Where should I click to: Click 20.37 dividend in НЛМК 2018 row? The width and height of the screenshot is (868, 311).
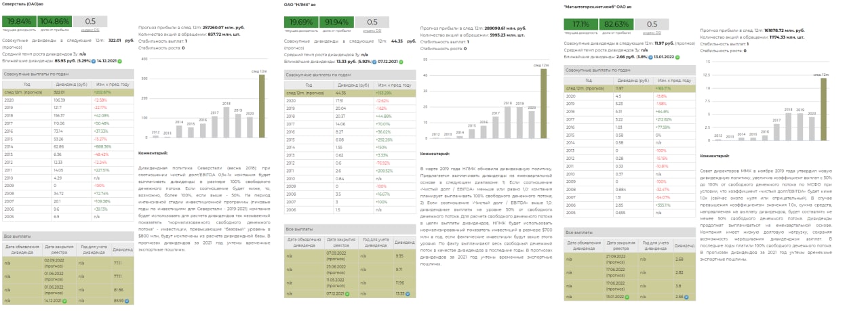[x=340, y=116]
